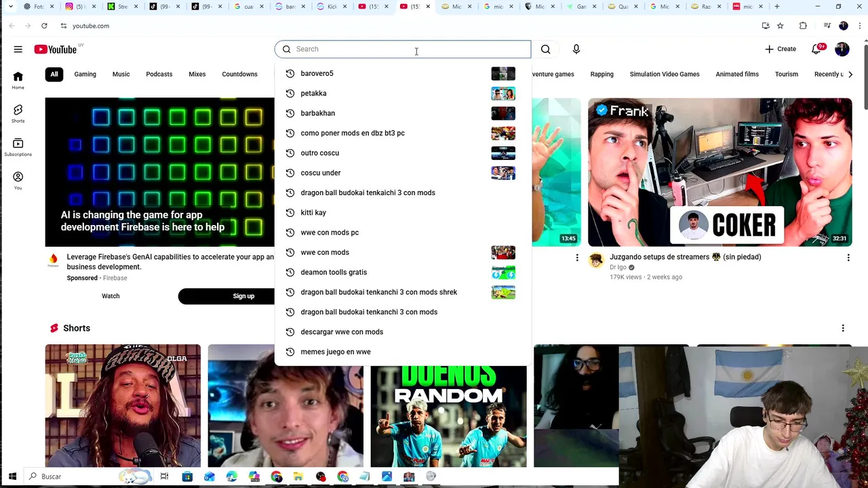The image size is (868, 488).
Task: Open Task View on the taskbar
Action: click(164, 476)
